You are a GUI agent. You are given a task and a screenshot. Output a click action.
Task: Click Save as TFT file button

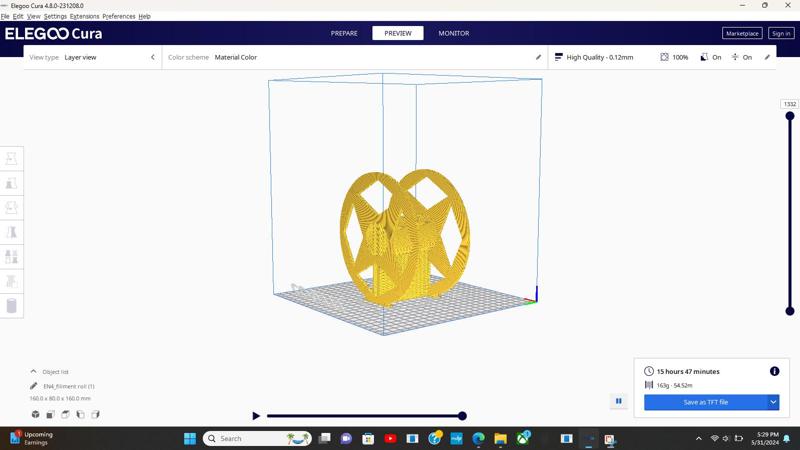pos(706,402)
